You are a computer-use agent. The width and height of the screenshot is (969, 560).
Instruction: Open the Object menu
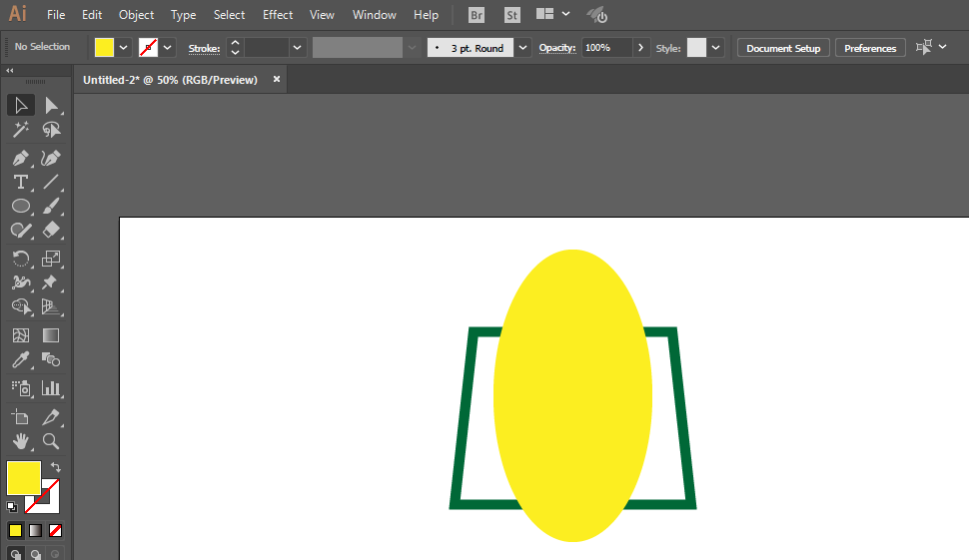pos(136,15)
